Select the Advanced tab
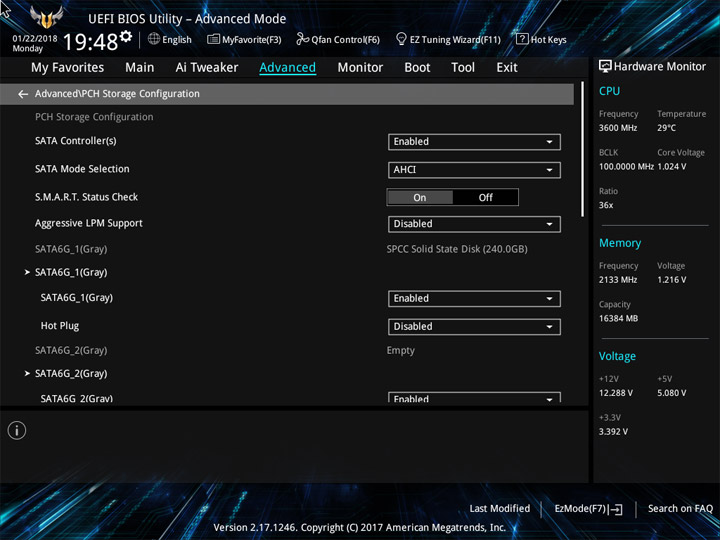Screen dimensions: 720x540 click(x=287, y=68)
